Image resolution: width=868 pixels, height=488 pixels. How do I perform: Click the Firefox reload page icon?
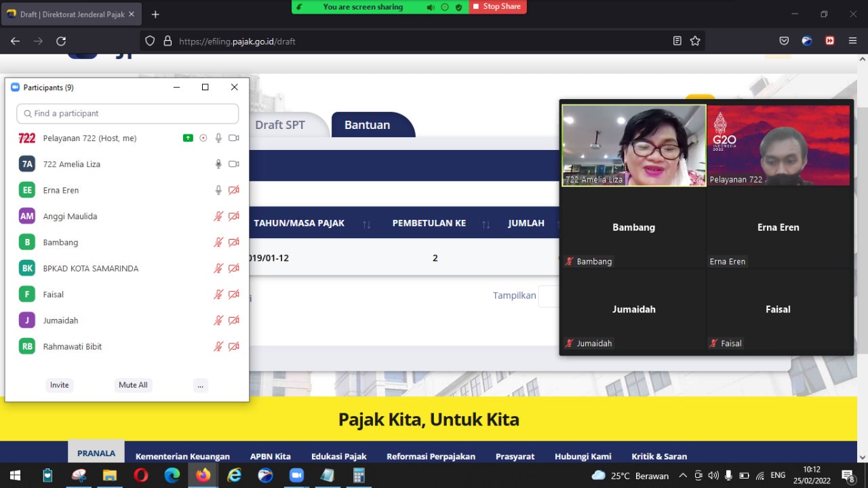pyautogui.click(x=61, y=41)
